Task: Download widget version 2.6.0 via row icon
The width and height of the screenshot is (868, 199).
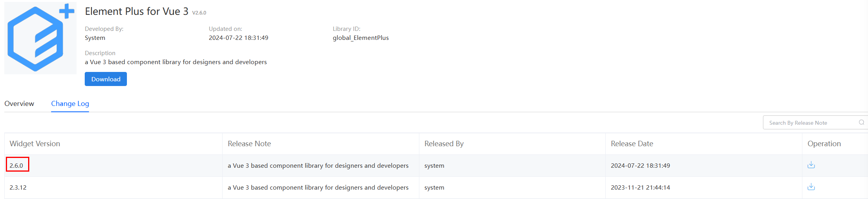Action: coord(811,165)
